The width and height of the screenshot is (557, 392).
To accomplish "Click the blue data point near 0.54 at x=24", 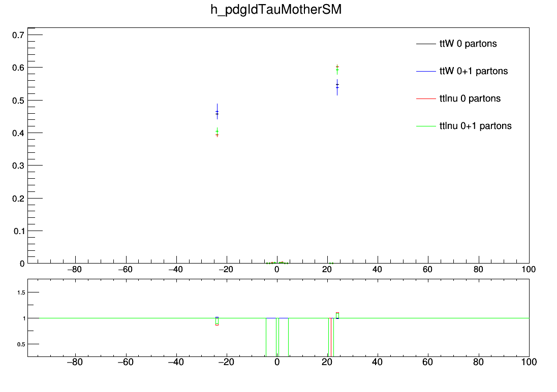I will [337, 87].
